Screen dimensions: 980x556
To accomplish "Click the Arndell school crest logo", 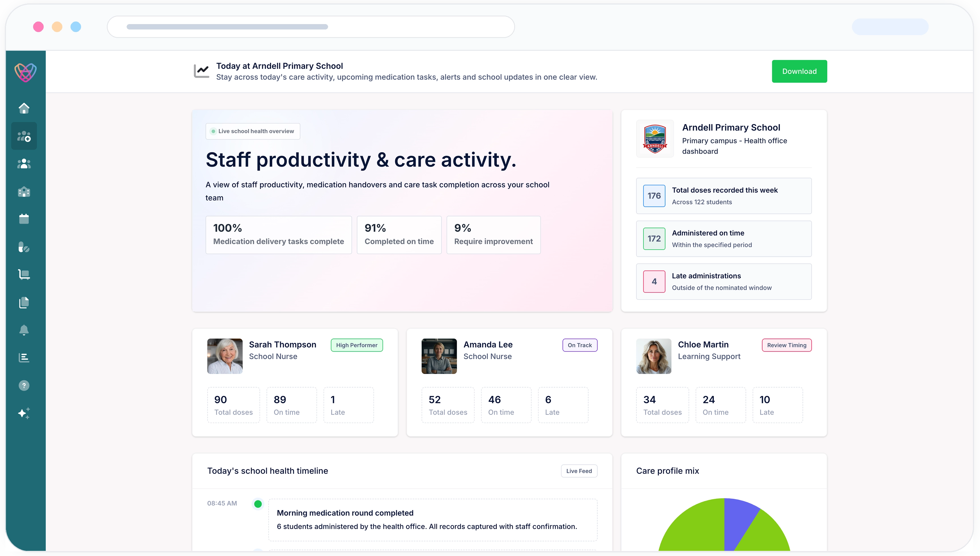I will pos(655,139).
